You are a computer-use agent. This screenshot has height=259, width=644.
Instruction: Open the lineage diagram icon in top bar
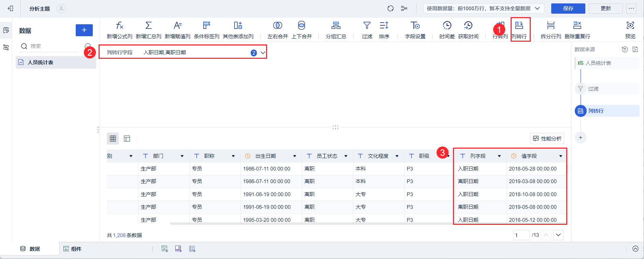[404, 9]
